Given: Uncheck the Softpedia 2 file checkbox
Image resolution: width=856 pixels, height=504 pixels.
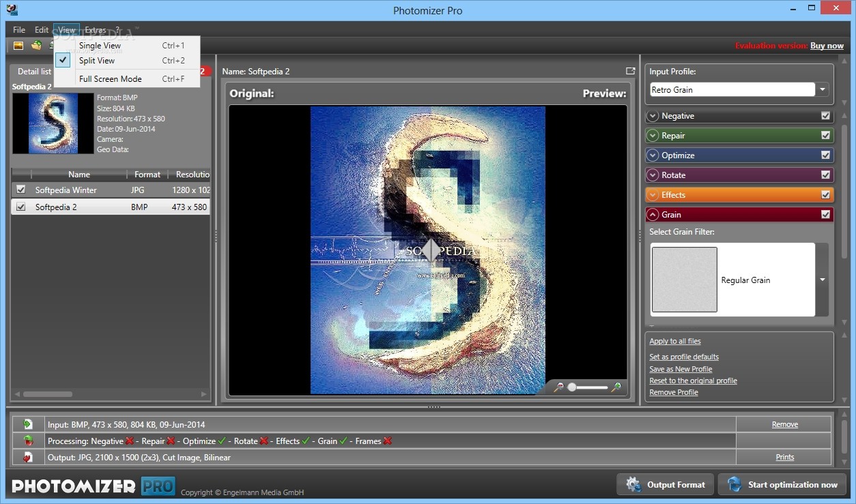Looking at the screenshot, I should [21, 207].
